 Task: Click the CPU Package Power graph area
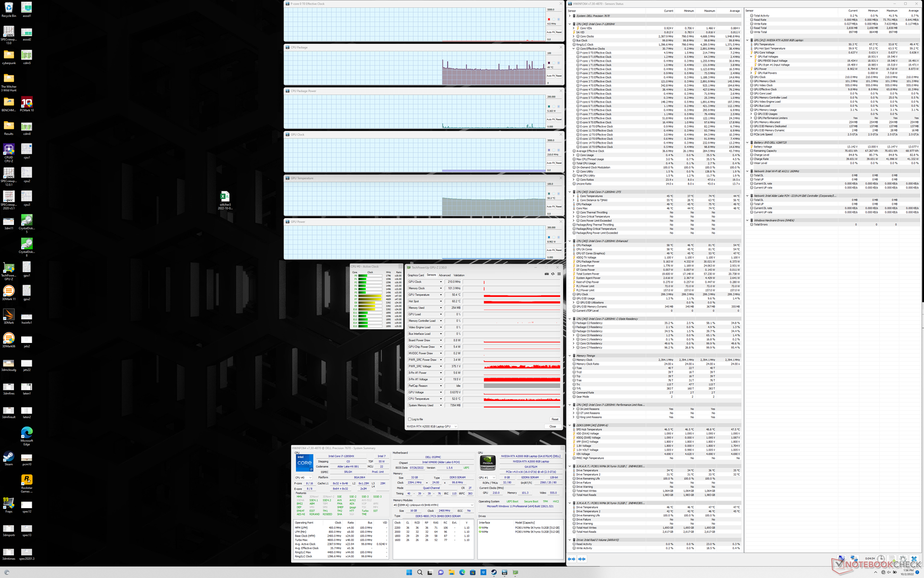pyautogui.click(x=414, y=111)
